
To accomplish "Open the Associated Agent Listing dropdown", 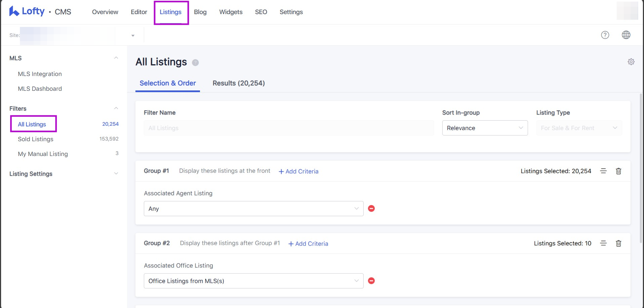I will pyautogui.click(x=253, y=209).
